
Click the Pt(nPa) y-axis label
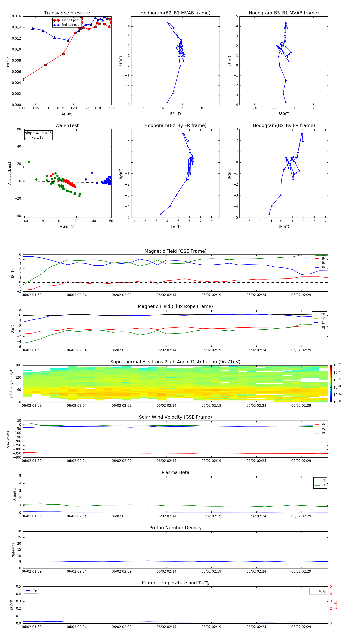pyautogui.click(x=8, y=61)
